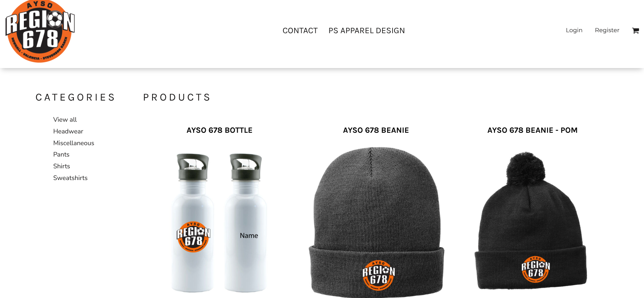Click the water bottle with Name text
The width and height of the screenshot is (644, 298).
coord(245,223)
